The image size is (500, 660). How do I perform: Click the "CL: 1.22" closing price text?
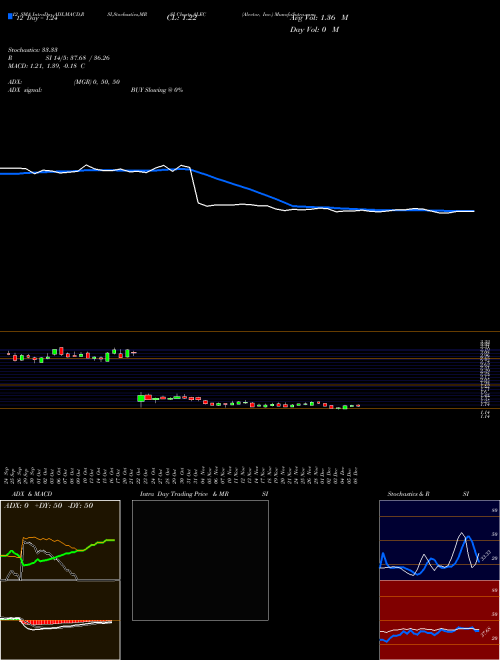pyautogui.click(x=181, y=18)
